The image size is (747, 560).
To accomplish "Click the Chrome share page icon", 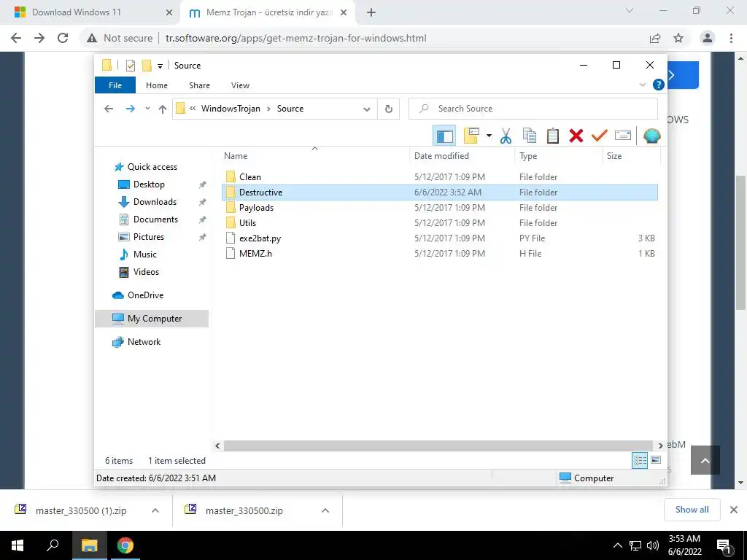I will [655, 38].
